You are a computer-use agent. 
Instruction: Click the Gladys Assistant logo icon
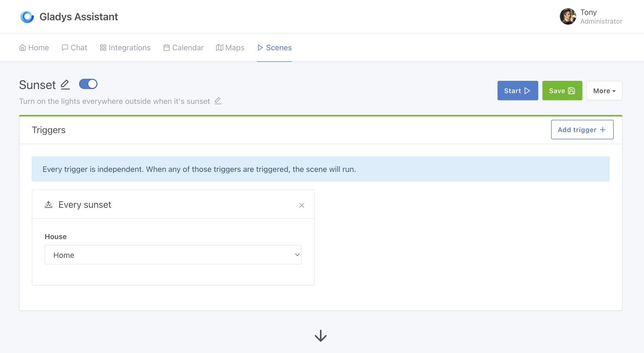tap(27, 17)
